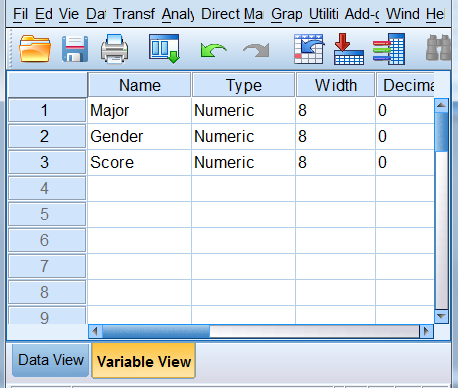Open the View menu
The image size is (458, 388).
coord(69,14)
